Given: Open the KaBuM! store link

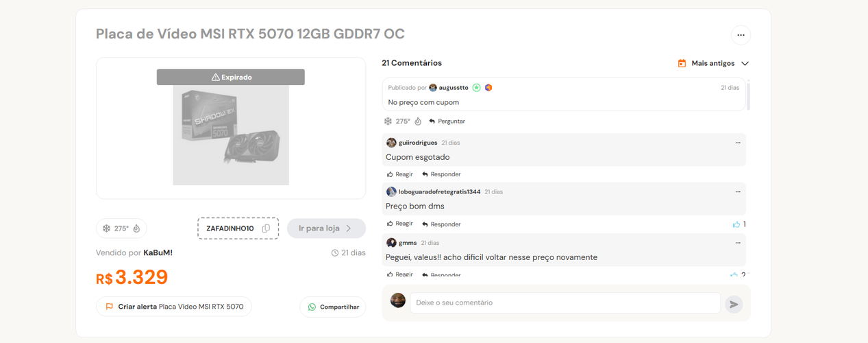Looking at the screenshot, I should [158, 253].
